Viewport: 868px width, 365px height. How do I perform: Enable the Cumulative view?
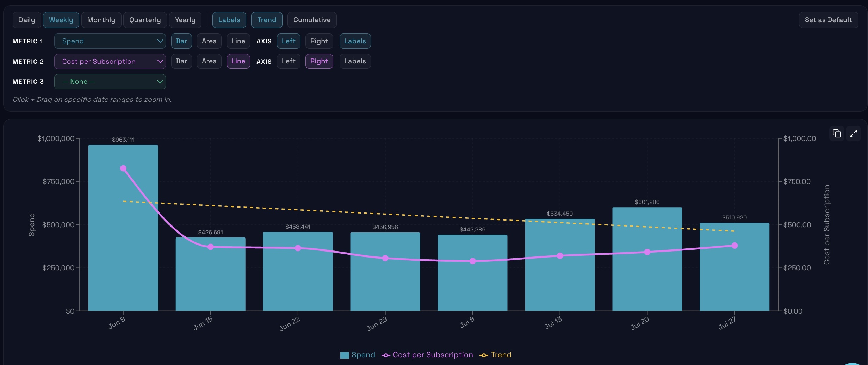click(x=312, y=20)
